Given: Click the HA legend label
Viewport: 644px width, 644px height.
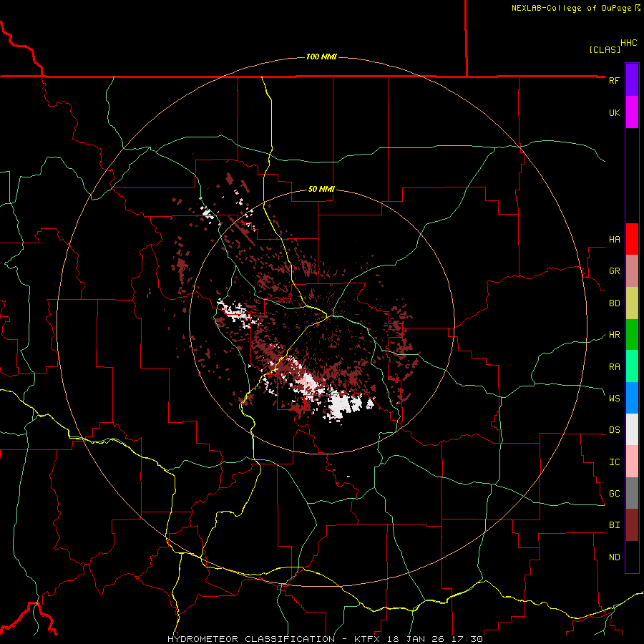Looking at the screenshot, I should 614,240.
